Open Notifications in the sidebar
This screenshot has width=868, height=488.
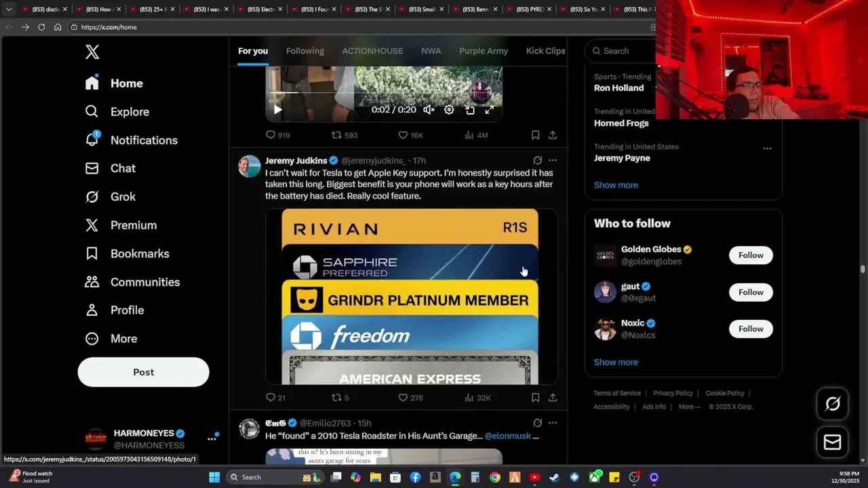point(131,140)
